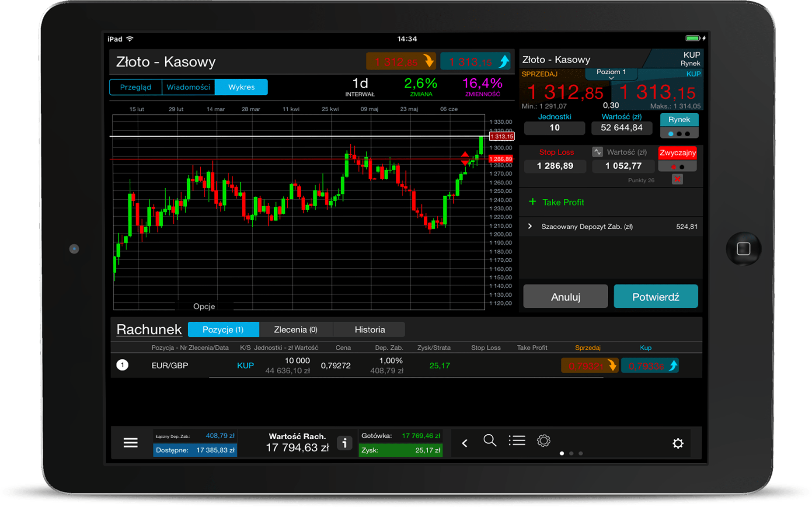Tap the Wartość Rach. 17 794,63 zł total
The height and width of the screenshot is (507, 812).
tap(297, 443)
